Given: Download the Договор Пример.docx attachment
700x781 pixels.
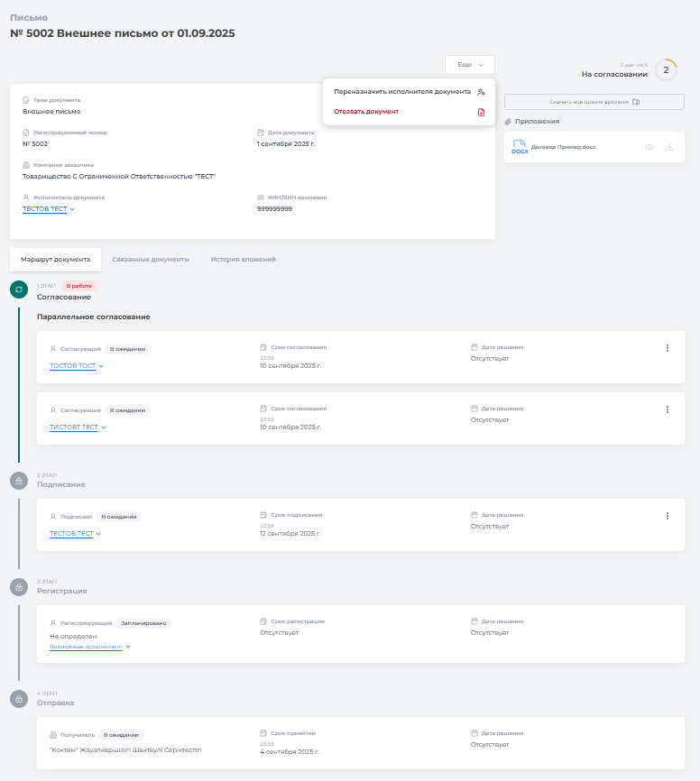Looking at the screenshot, I should click(x=668, y=147).
